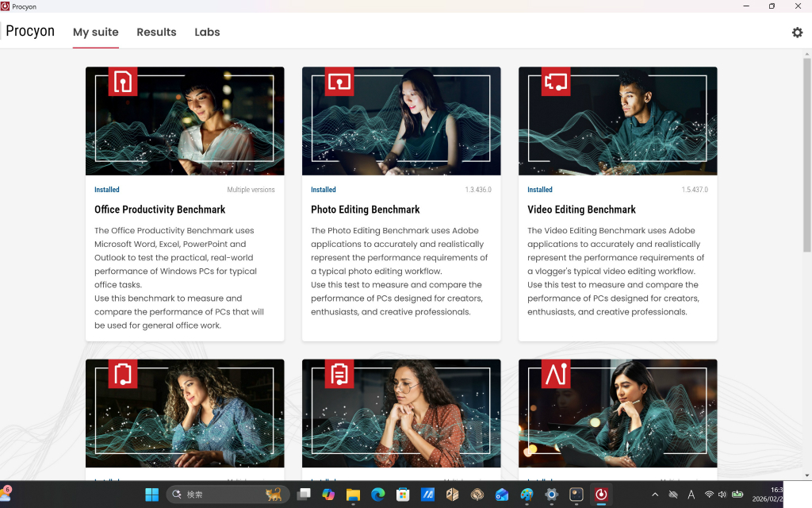Screen dimensions: 812x508
Task: Open volume speaker tray icon
Action: (722, 495)
